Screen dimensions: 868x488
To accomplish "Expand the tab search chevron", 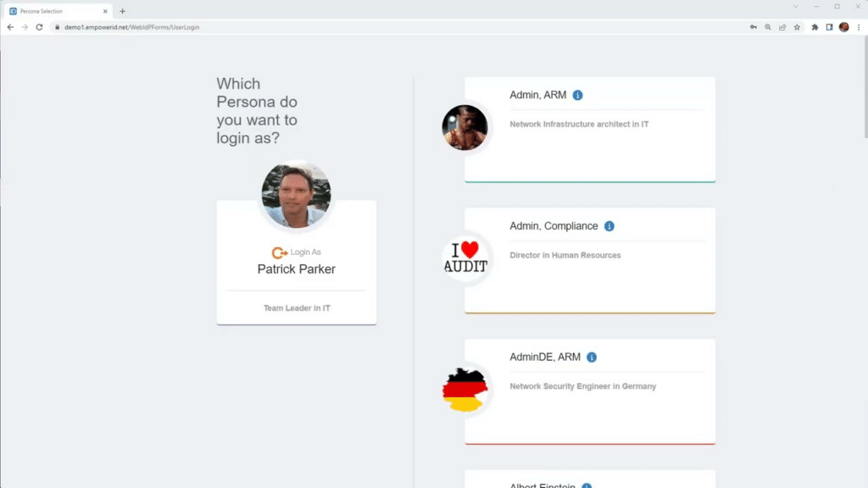I will (x=795, y=7).
